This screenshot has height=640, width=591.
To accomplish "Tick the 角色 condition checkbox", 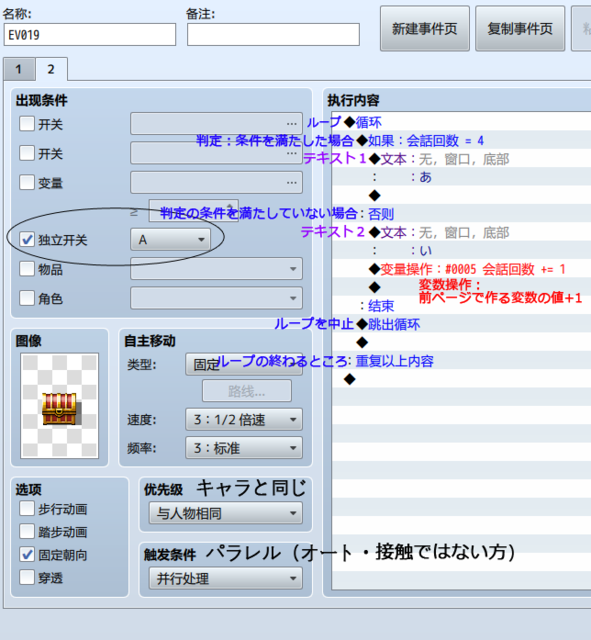I will (27, 298).
